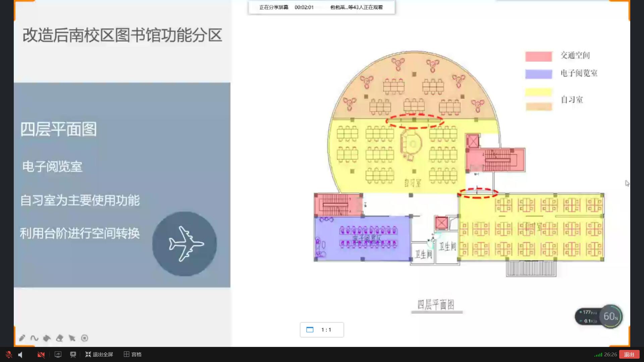Click the blue 电子阅览室 legend swatch
The image size is (644, 362).
tap(538, 74)
